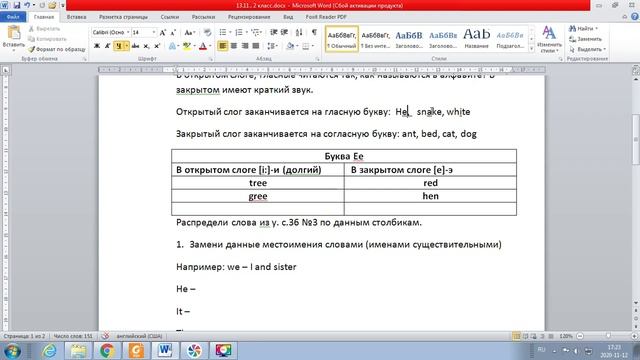Click the Sort icon
Screen dimensions: 640x360
[299, 32]
